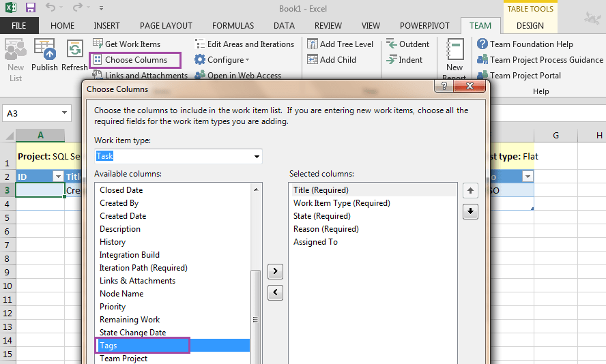Screen dimensions: 606x364
Task: Click the Outdent icon
Action: pyautogui.click(x=392, y=44)
